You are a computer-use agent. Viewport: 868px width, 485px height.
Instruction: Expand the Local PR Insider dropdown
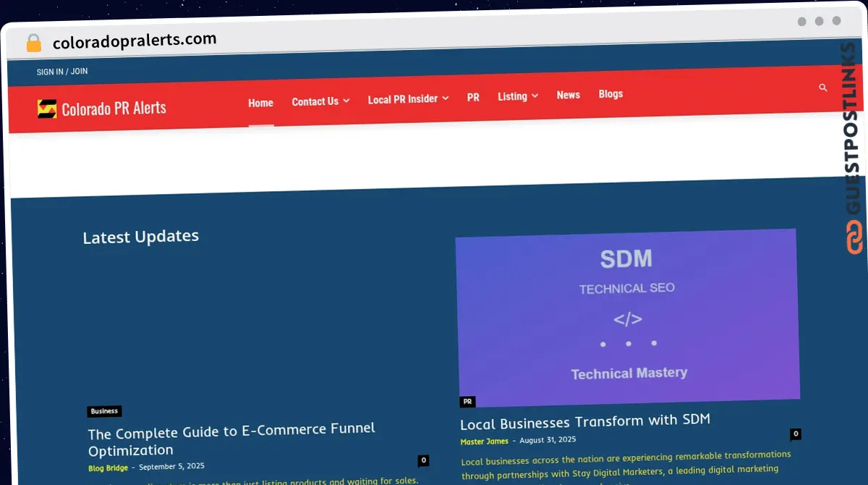[x=408, y=99]
